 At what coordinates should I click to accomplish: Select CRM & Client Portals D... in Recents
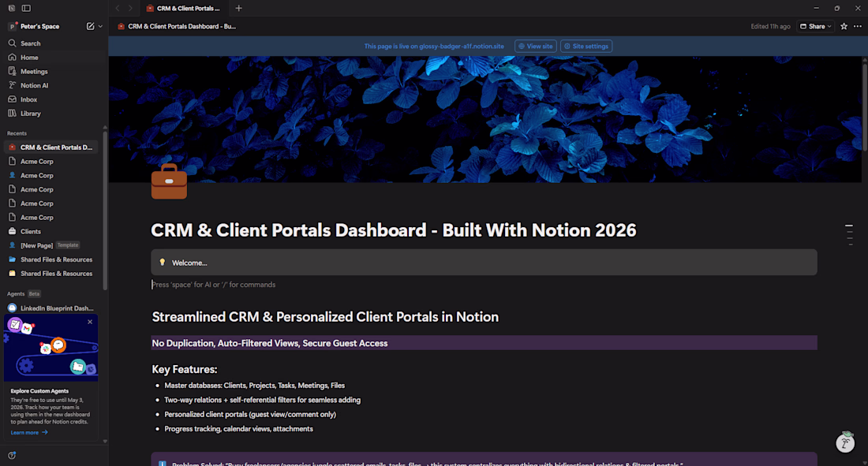click(x=51, y=147)
